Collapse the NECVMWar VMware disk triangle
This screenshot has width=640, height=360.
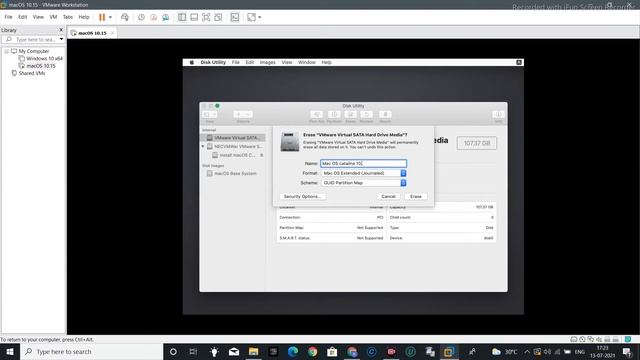click(x=203, y=146)
